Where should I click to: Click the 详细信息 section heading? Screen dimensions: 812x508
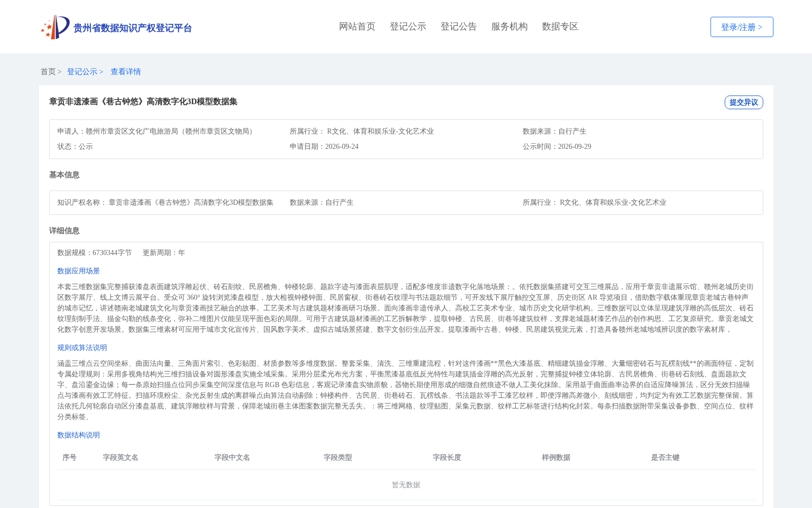pos(64,231)
